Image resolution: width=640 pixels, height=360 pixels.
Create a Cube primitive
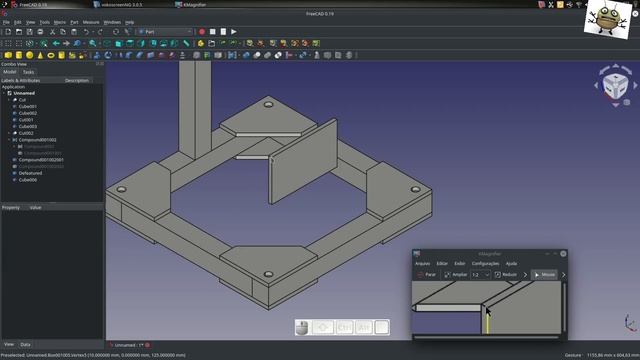coord(8,55)
